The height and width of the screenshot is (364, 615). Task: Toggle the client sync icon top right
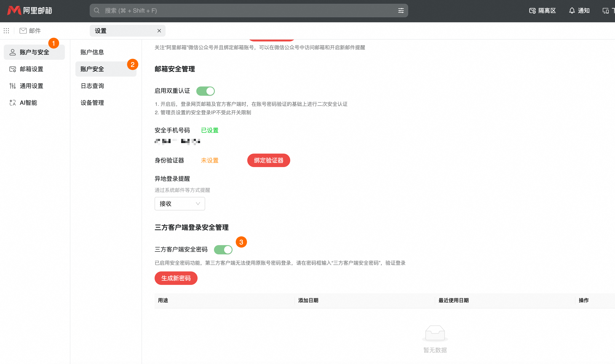pyautogui.click(x=606, y=11)
